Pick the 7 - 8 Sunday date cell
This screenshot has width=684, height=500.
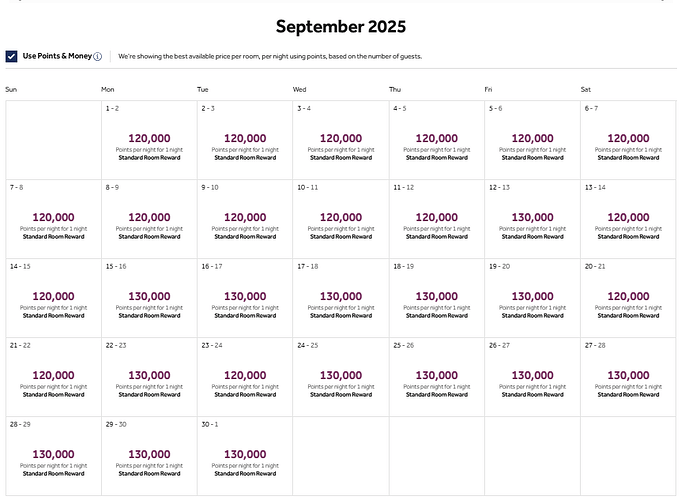[x=54, y=219]
